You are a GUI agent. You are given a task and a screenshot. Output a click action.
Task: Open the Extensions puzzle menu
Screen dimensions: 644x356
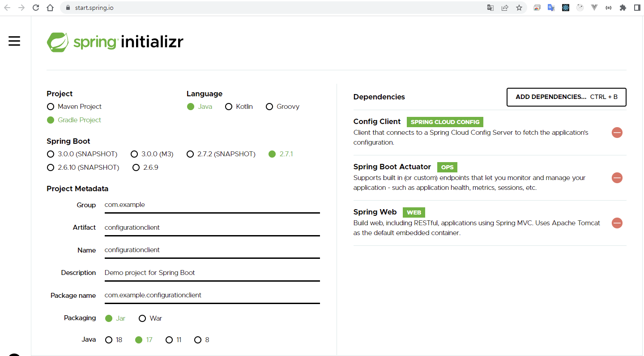(x=623, y=8)
